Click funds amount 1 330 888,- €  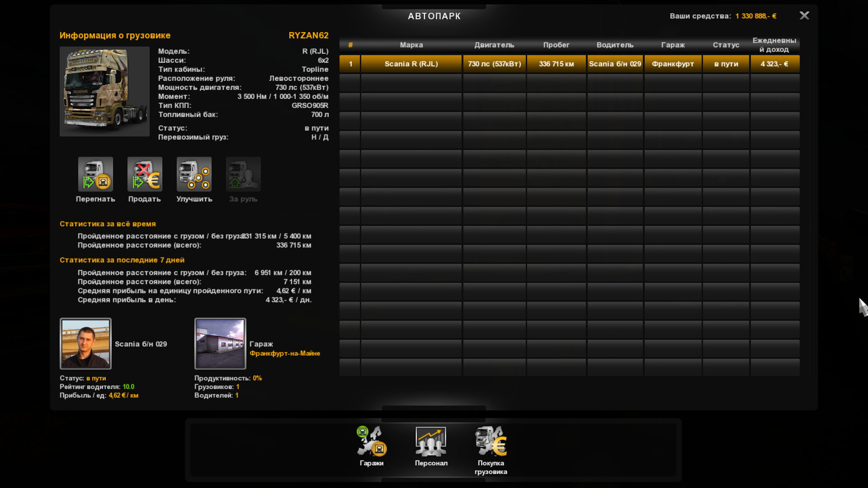[x=756, y=16]
